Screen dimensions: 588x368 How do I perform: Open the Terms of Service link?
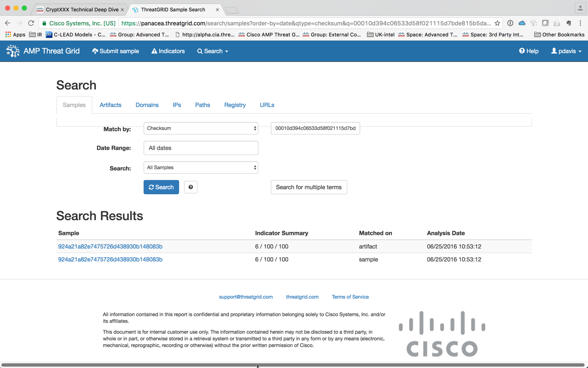(x=350, y=297)
